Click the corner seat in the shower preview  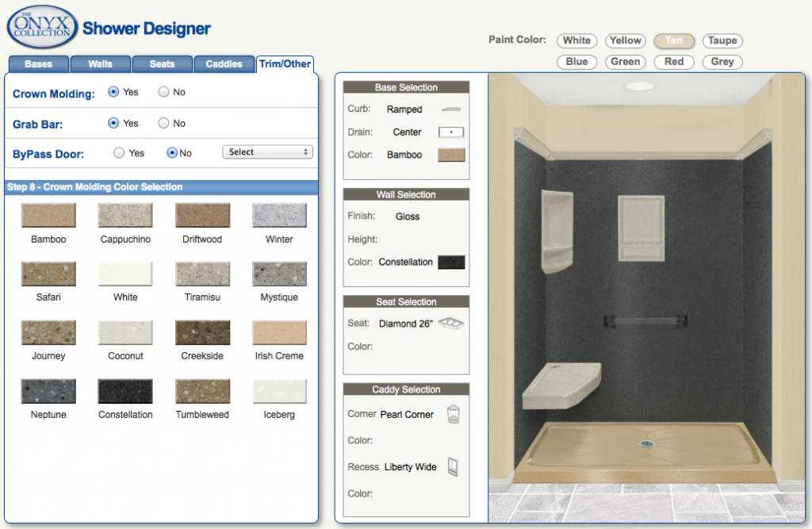pyautogui.click(x=561, y=385)
